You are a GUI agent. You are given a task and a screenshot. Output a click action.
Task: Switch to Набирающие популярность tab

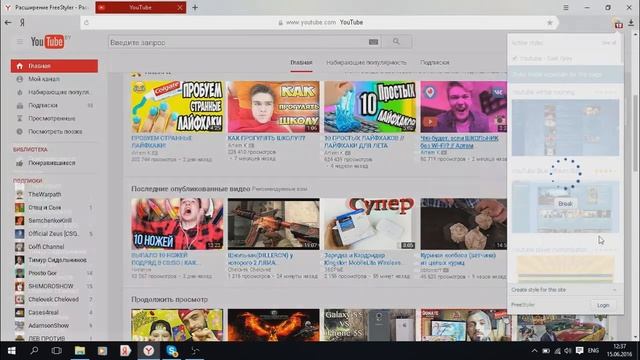click(x=367, y=62)
